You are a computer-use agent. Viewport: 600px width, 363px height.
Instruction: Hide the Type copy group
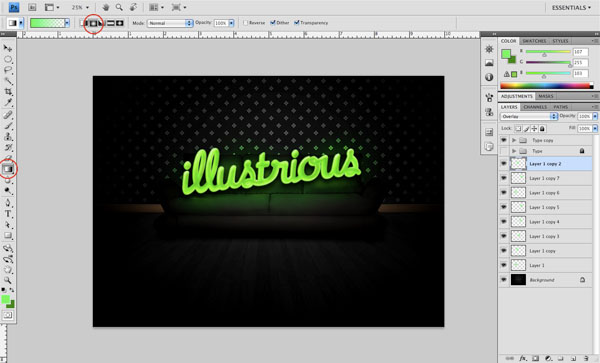pyautogui.click(x=504, y=140)
